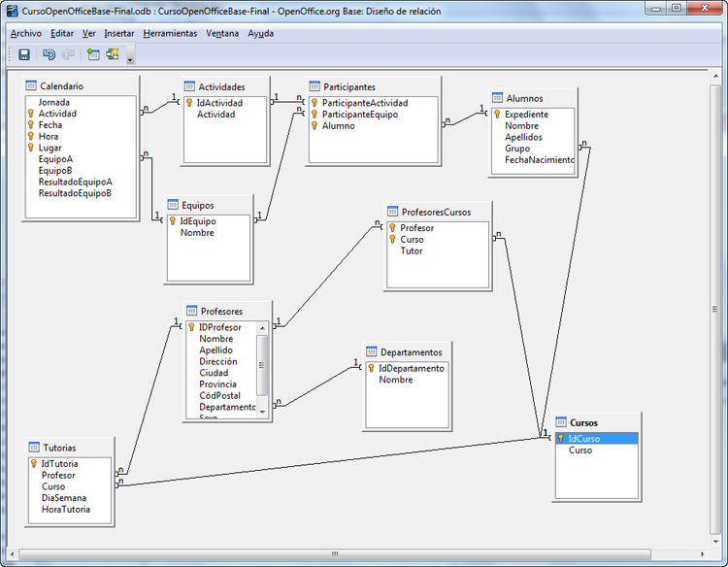Click the Profesores table scroll up arrow
Viewport: 728px width, 567px height.
point(262,328)
